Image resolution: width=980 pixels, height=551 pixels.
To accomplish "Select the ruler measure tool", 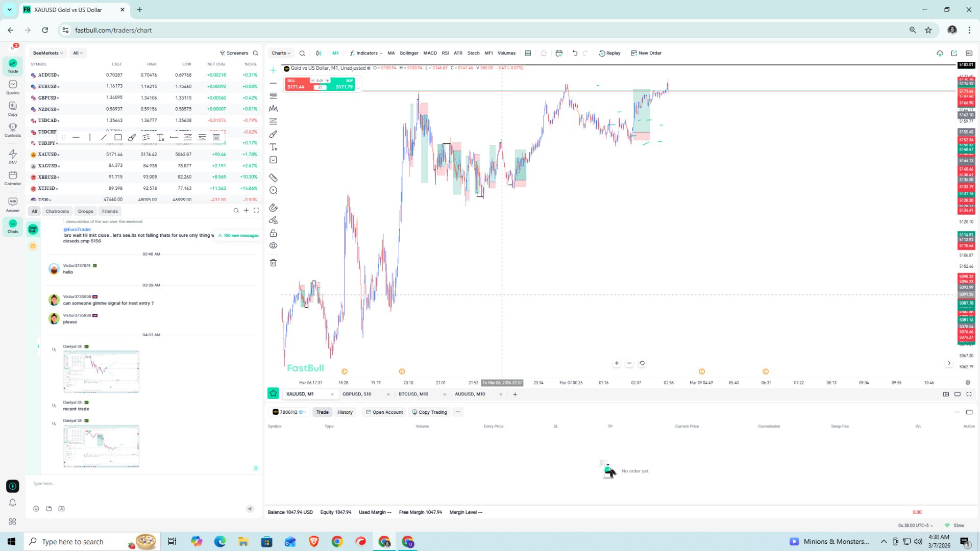I will 273,178.
